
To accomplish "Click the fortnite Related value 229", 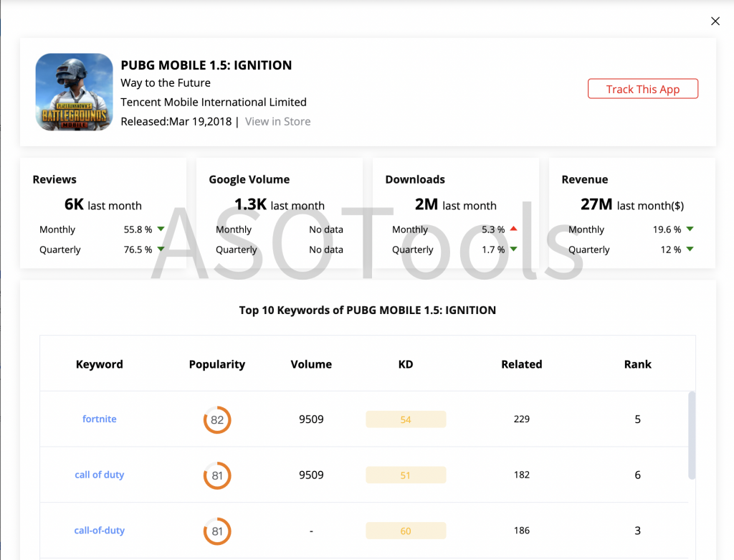I will coord(522,419).
